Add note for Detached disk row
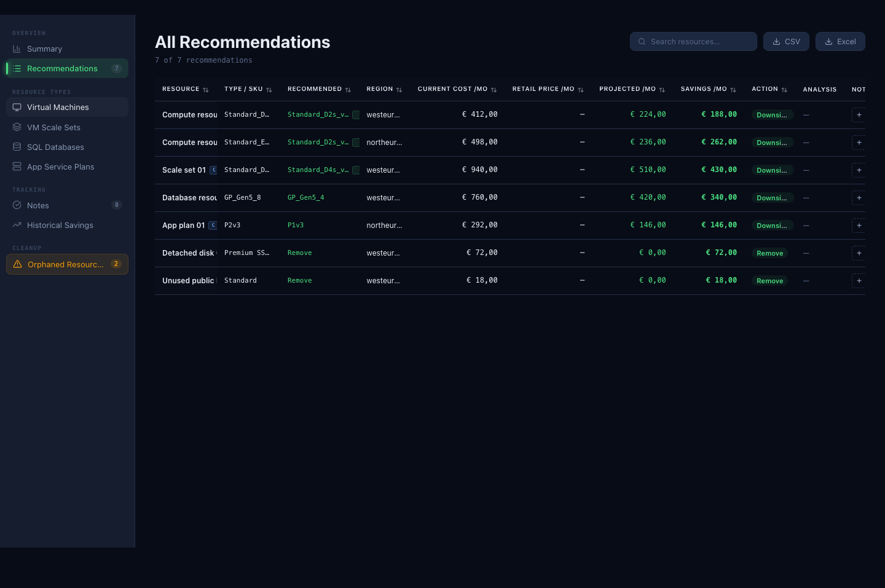 (859, 253)
